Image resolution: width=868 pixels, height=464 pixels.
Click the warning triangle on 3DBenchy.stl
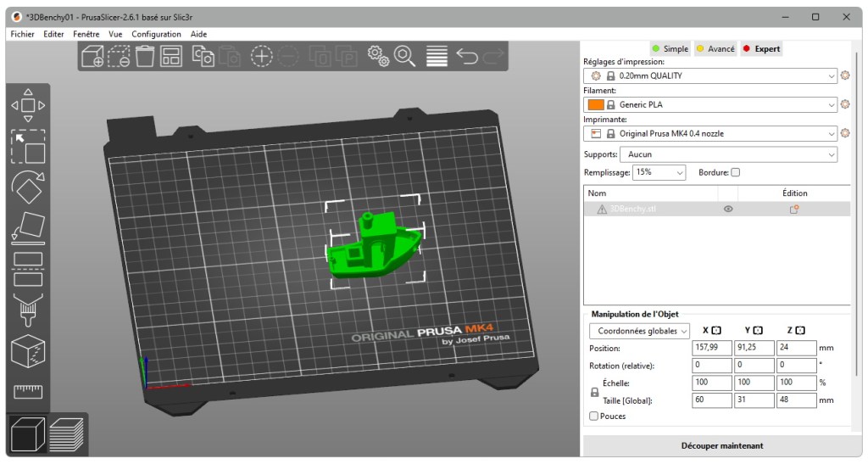[601, 210]
